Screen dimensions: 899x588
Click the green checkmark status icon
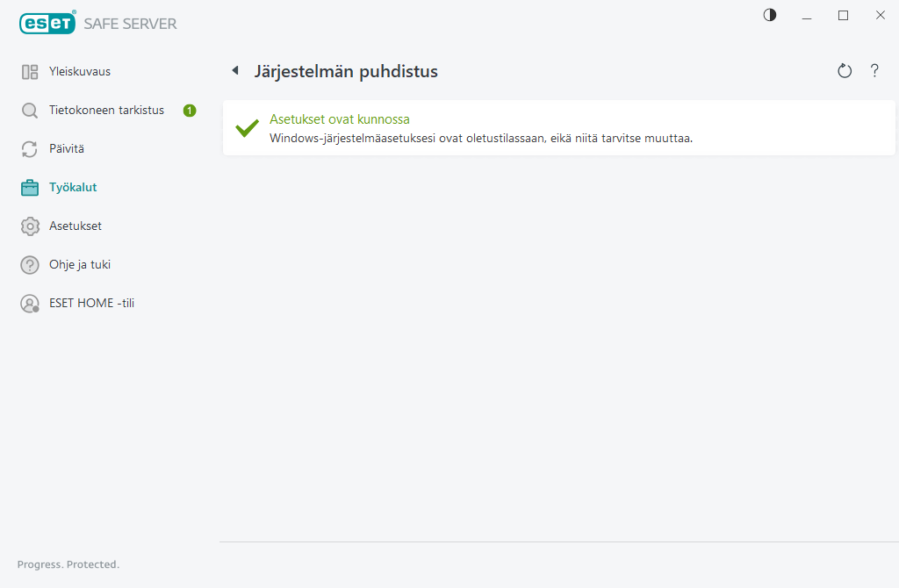coord(245,128)
